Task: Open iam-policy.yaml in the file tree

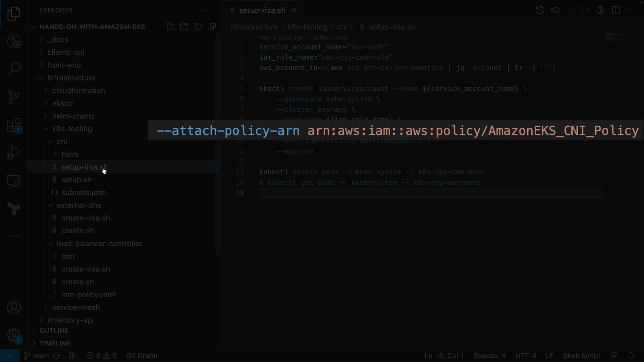Action: [x=88, y=295]
